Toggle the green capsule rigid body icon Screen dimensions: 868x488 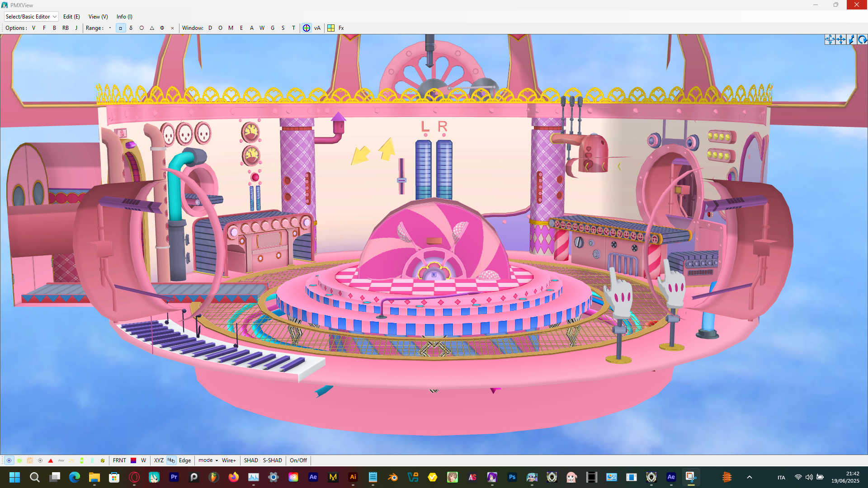click(82, 460)
